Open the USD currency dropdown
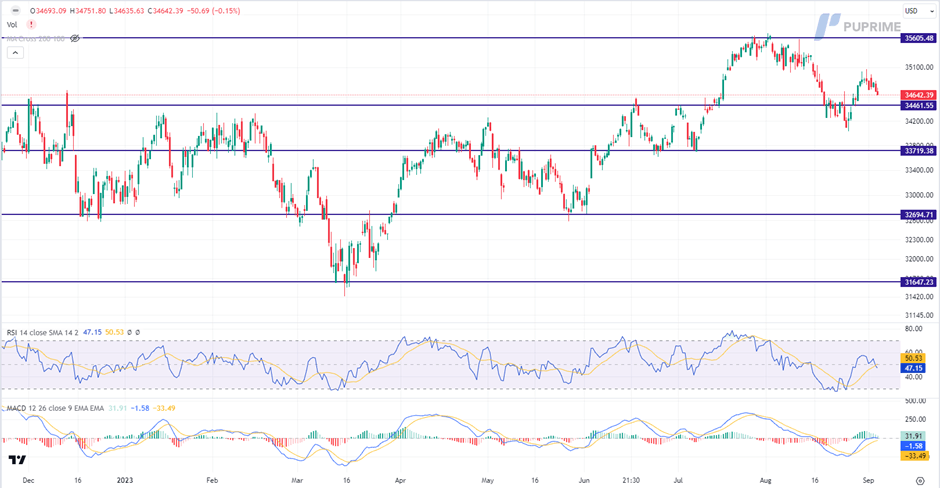 coord(918,11)
